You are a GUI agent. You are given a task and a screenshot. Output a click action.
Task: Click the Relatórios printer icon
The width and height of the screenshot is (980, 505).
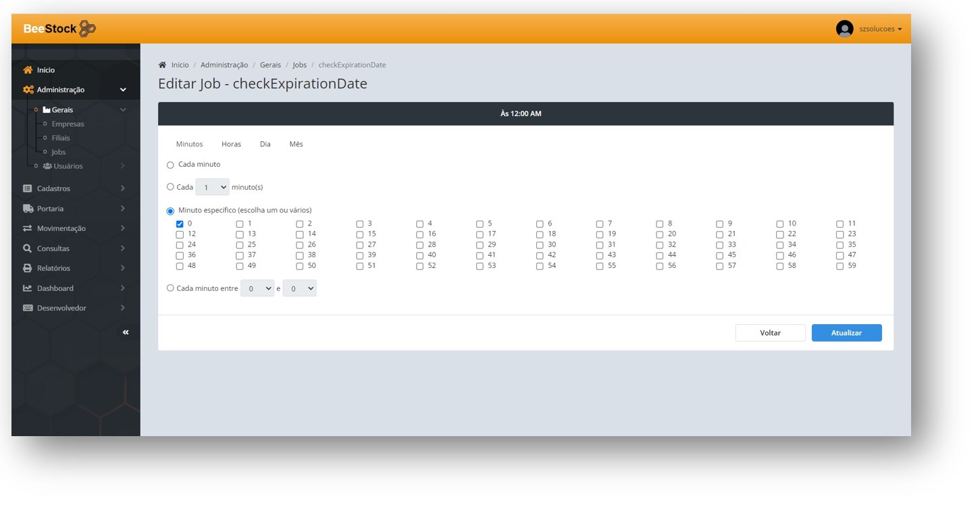click(28, 268)
